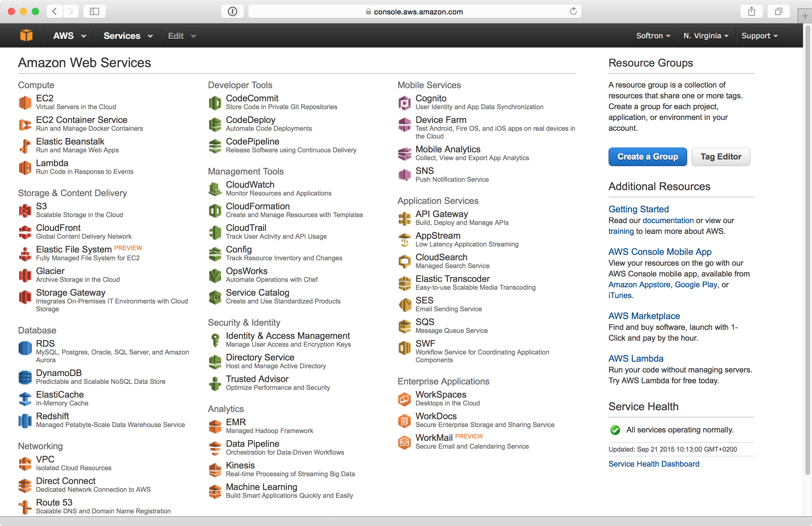Click the SNS push notification icon
The width and height of the screenshot is (812, 526).
[x=404, y=175]
